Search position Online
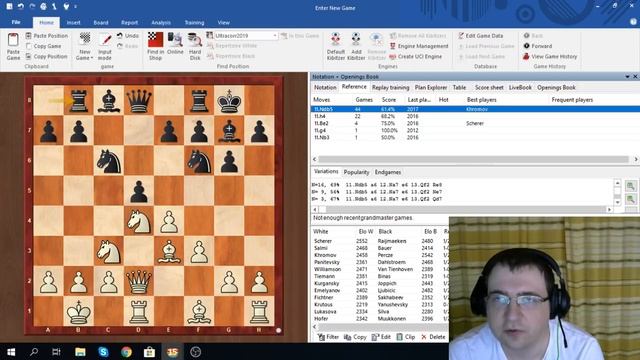This screenshot has width=640, height=360. pyautogui.click(x=175, y=43)
